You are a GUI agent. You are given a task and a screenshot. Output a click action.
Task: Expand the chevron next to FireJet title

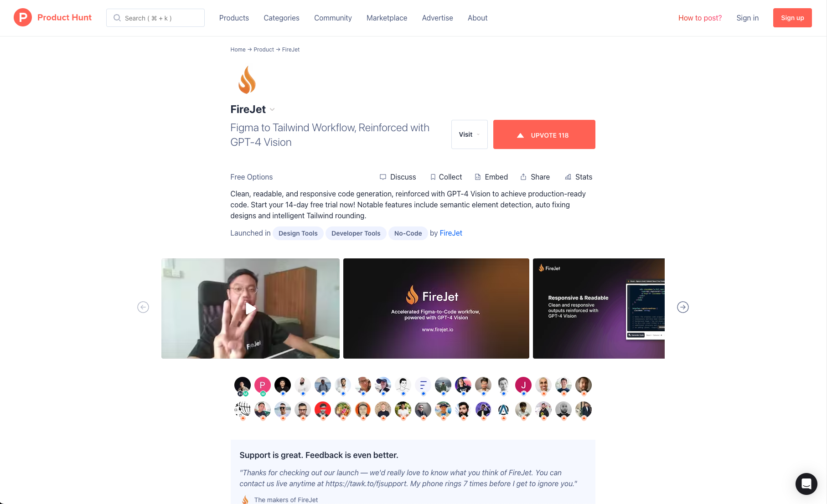click(272, 109)
